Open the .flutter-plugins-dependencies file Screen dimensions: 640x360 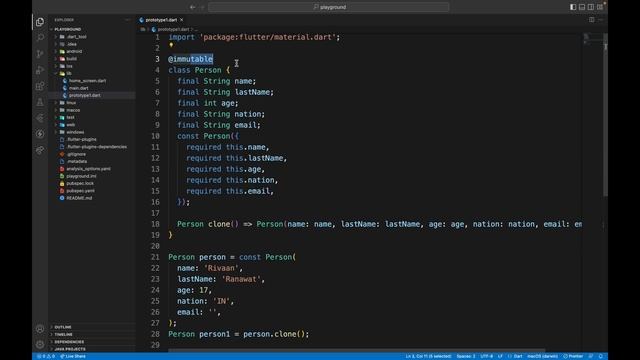tap(97, 147)
